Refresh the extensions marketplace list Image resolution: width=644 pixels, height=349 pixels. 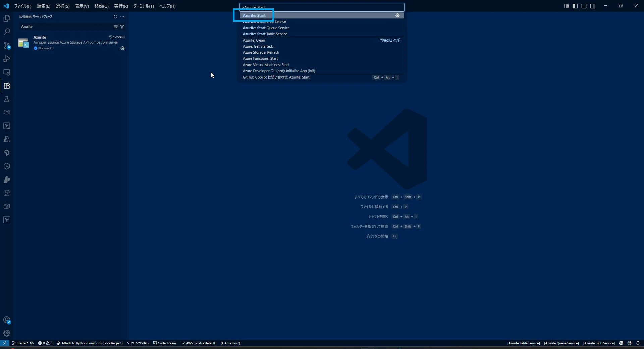[x=115, y=16]
